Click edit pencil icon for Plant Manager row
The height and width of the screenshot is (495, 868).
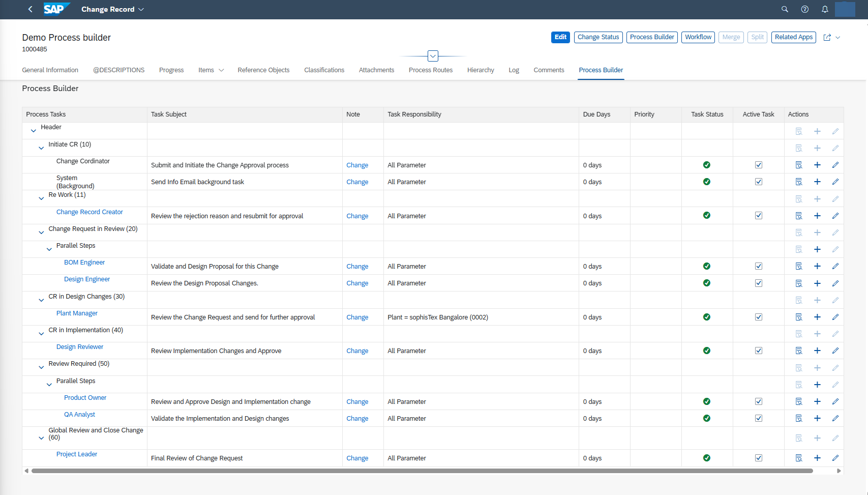[835, 317]
